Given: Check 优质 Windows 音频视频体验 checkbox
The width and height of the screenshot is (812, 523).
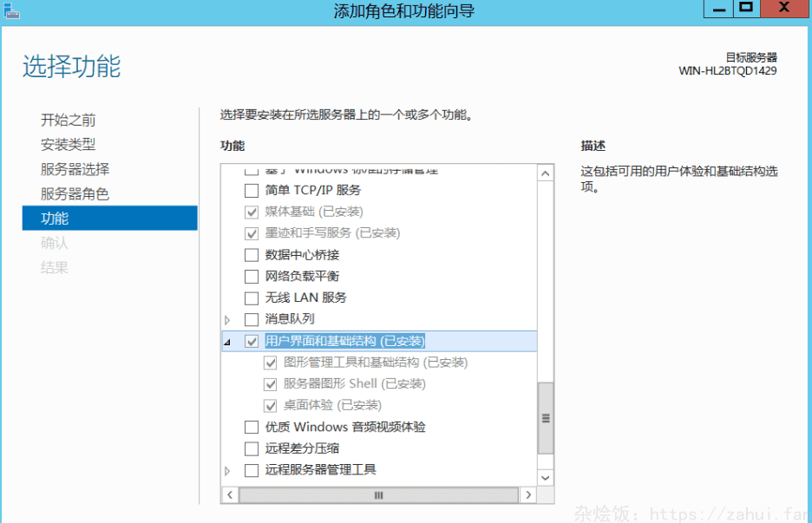Looking at the screenshot, I should (252, 428).
